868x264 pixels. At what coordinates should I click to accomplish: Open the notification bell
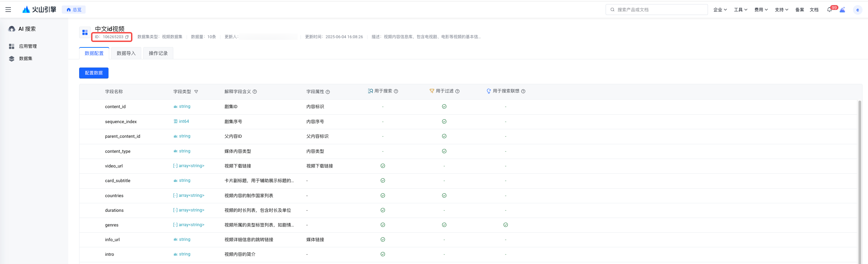tap(829, 10)
